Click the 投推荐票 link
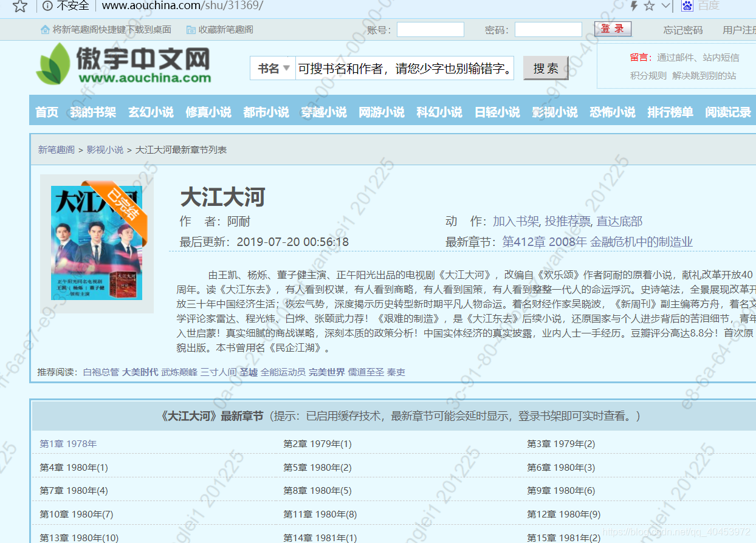Screen dimensions: 756x543 coord(568,221)
